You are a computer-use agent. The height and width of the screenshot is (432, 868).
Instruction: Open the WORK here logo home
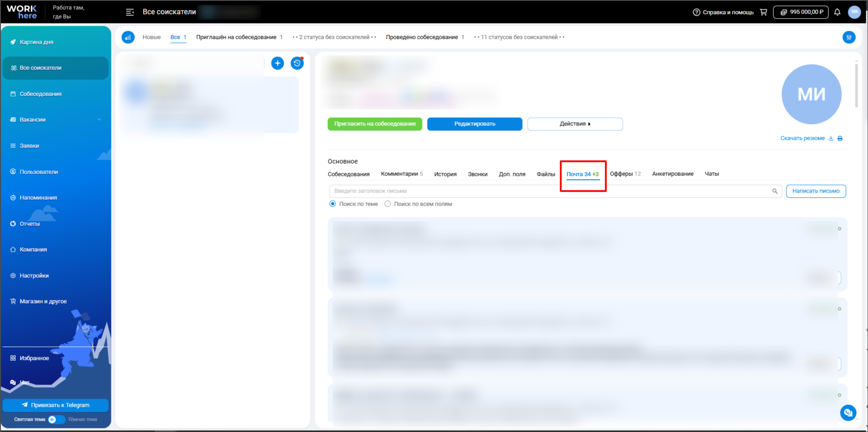coord(22,12)
